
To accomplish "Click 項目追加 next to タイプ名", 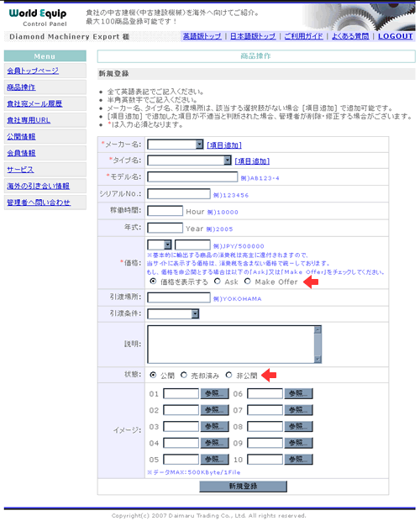I will click(252, 161).
